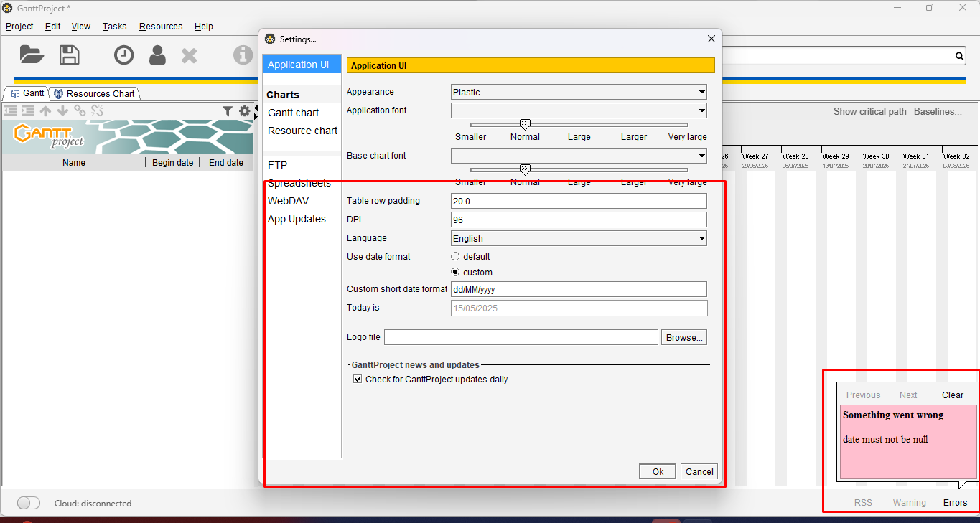Click the Warning status bar link
The height and width of the screenshot is (523, 980).
909,503
